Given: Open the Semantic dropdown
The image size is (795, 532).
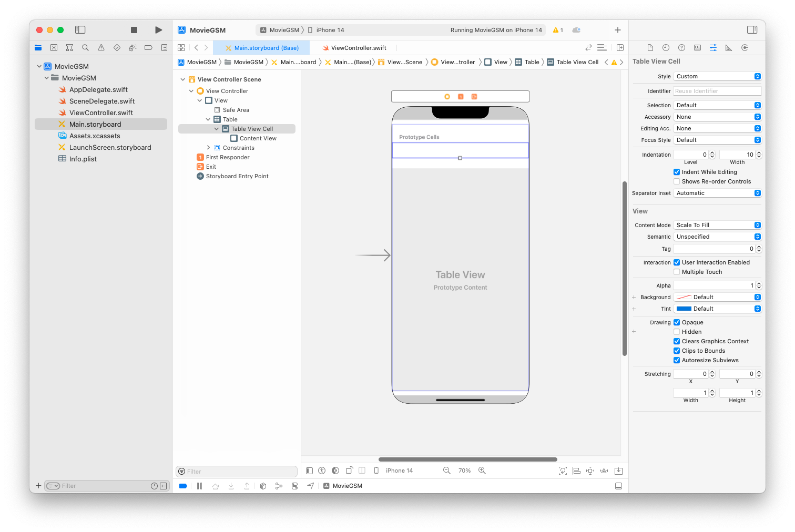Looking at the screenshot, I should pyautogui.click(x=717, y=237).
